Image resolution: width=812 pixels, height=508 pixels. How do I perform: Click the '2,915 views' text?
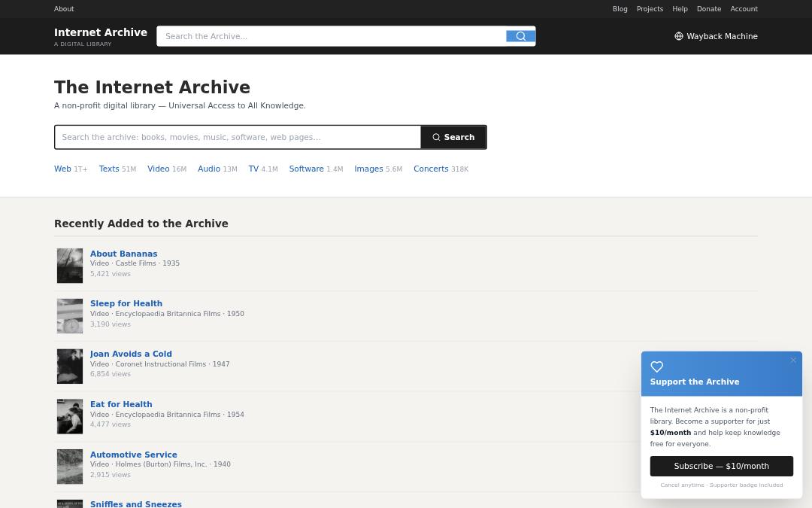[x=111, y=474]
